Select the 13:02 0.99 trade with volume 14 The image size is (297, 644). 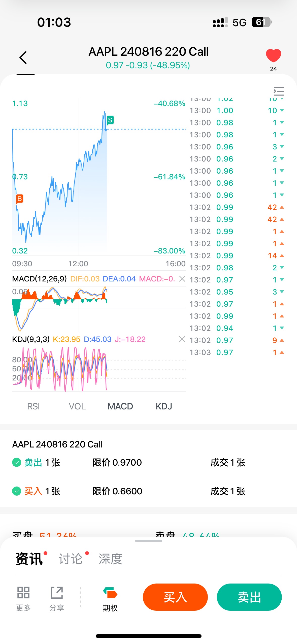pyautogui.click(x=237, y=255)
